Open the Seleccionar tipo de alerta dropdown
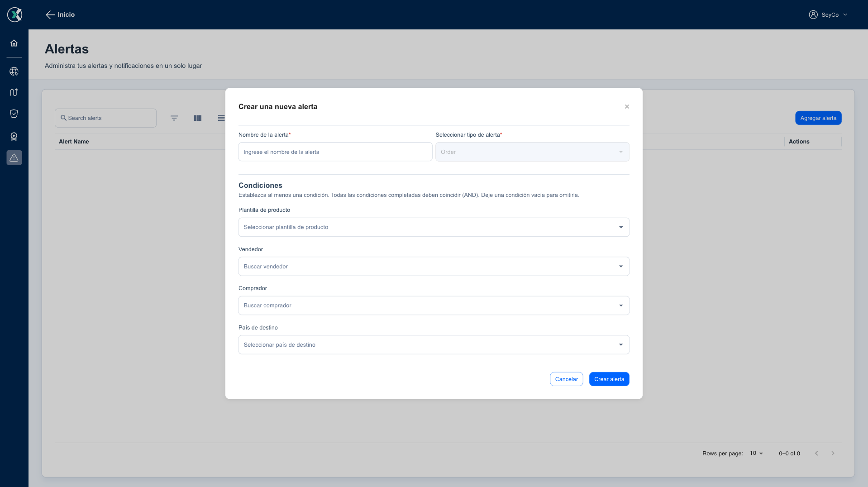Image resolution: width=868 pixels, height=487 pixels. tap(532, 152)
